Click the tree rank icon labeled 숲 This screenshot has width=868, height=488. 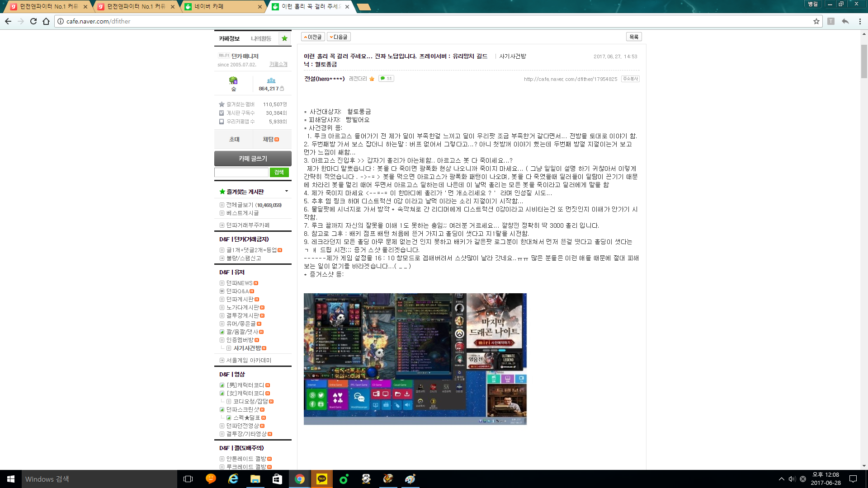coord(233,80)
